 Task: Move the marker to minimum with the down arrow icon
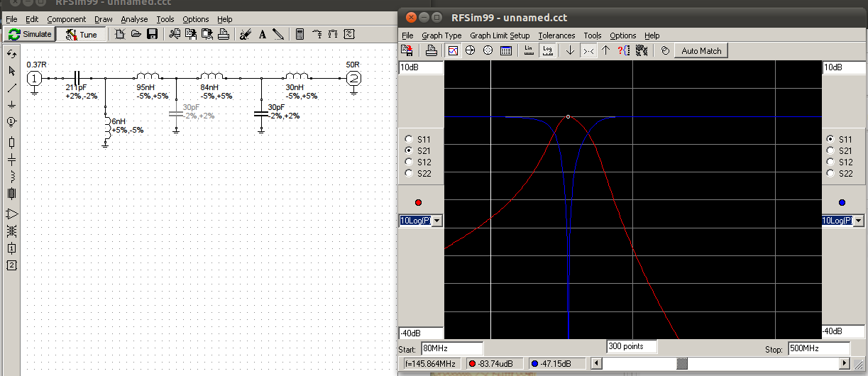(x=569, y=50)
